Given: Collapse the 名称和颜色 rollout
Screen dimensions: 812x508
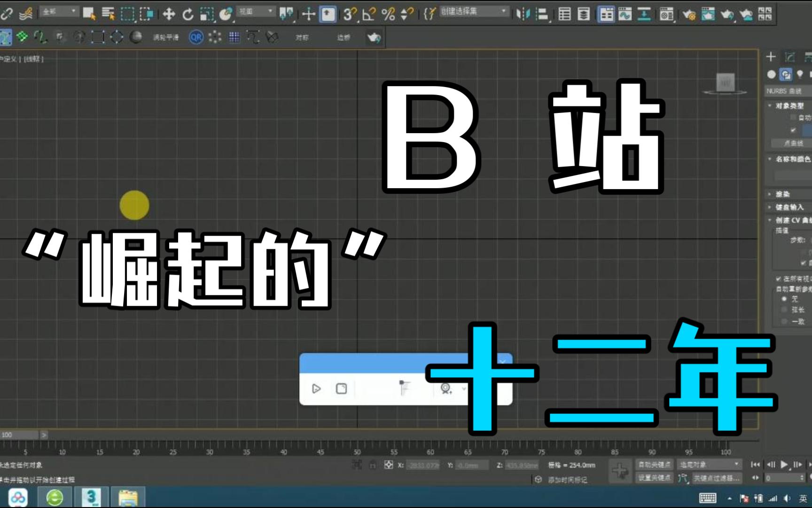Looking at the screenshot, I should coord(789,159).
